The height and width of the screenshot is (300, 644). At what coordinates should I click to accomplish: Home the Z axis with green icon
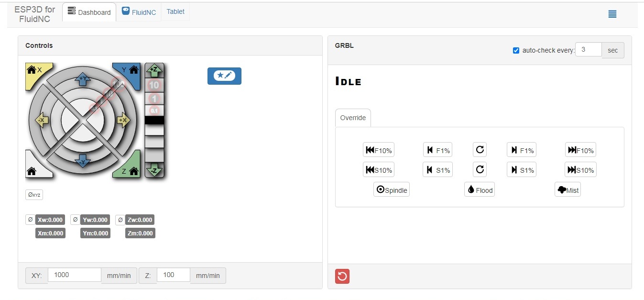130,170
